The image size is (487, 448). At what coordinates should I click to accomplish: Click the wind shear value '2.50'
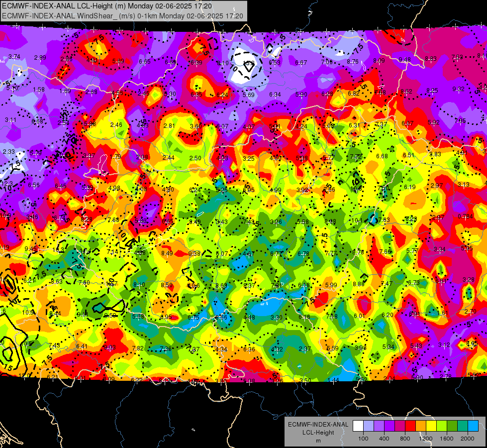click(x=195, y=158)
